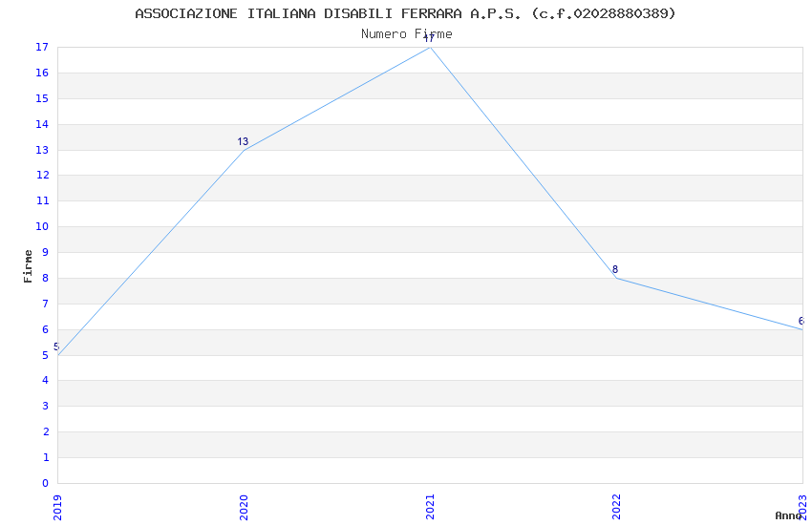This screenshot has height=525, width=812.
Task: Click the y-axis value 7
Action: click(46, 304)
